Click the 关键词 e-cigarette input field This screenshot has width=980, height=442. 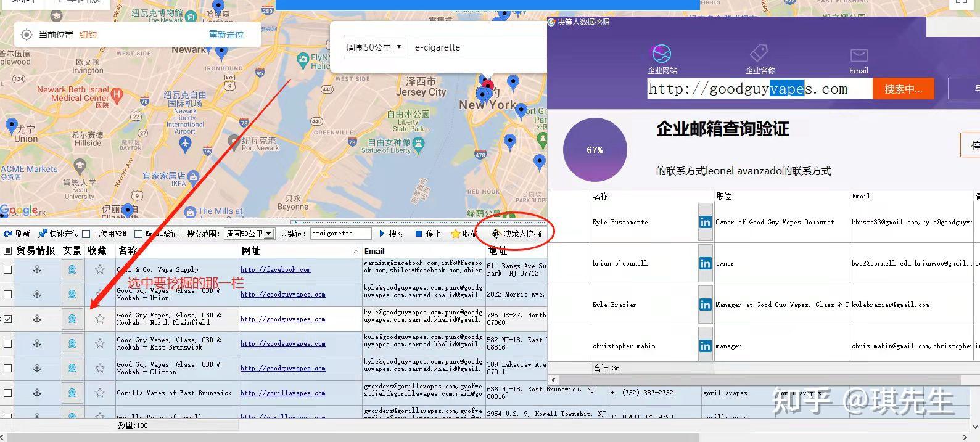[x=341, y=234]
